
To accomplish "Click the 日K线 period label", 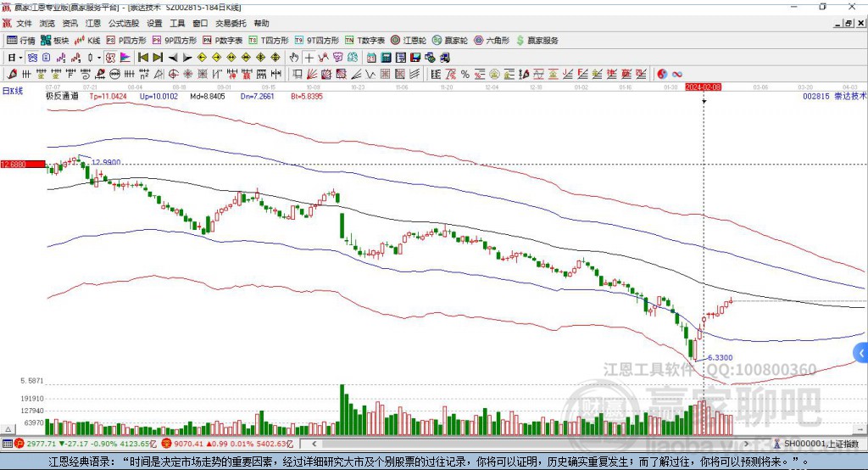I will (x=13, y=91).
